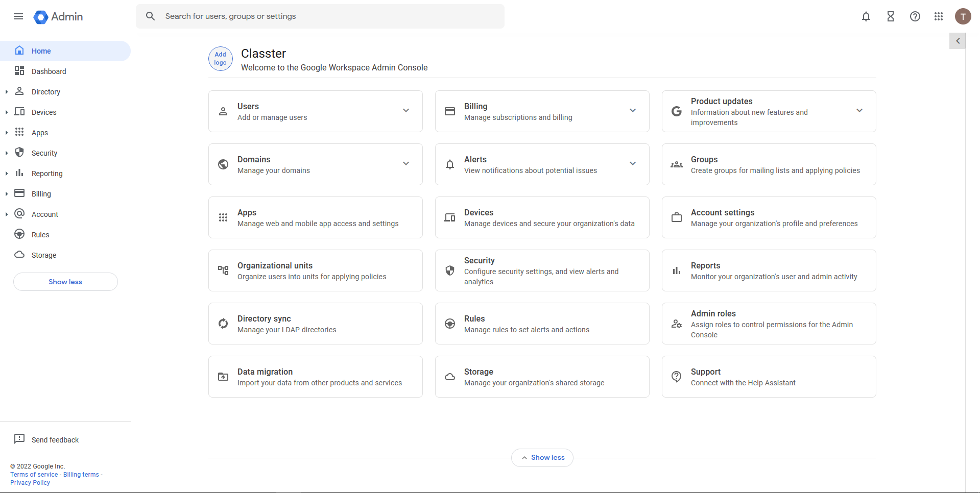The image size is (980, 493).
Task: Click the Directory sync icon
Action: pyautogui.click(x=223, y=324)
